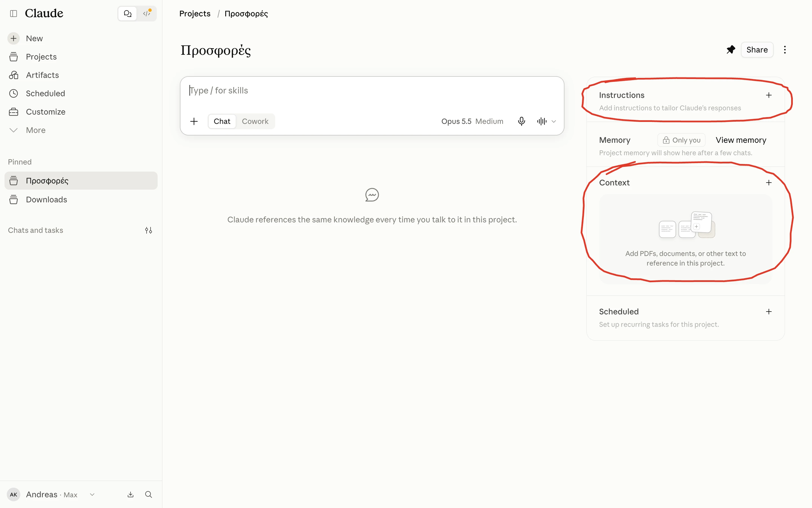Click the add documents illustration area

(686, 239)
